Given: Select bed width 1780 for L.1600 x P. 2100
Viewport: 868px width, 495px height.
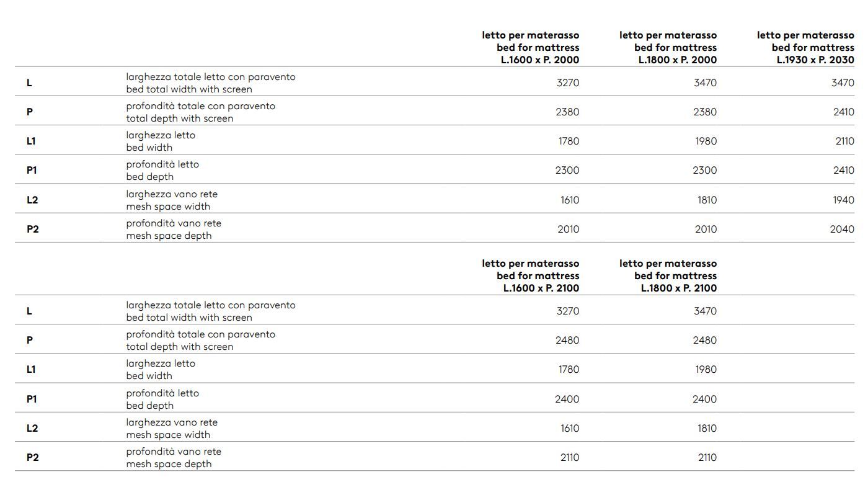Looking at the screenshot, I should click(569, 369).
